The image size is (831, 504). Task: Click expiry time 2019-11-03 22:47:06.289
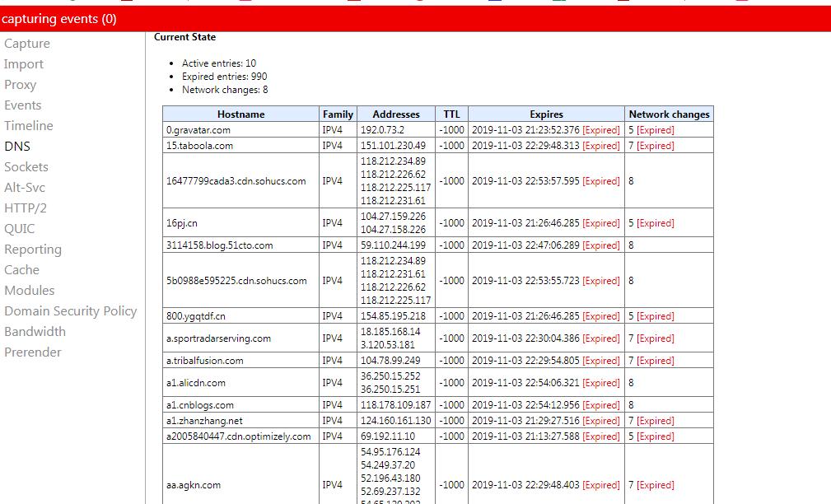point(525,245)
